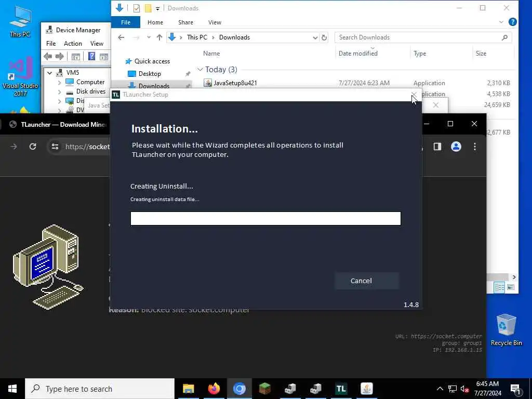Collapse the Today (3) group
Viewport: 532px width, 399px height.
coord(200,70)
